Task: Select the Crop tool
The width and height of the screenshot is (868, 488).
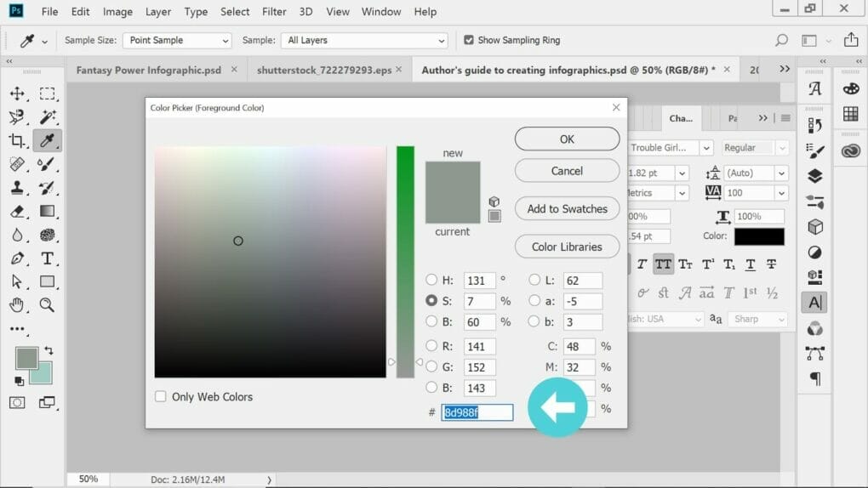Action: (17, 140)
